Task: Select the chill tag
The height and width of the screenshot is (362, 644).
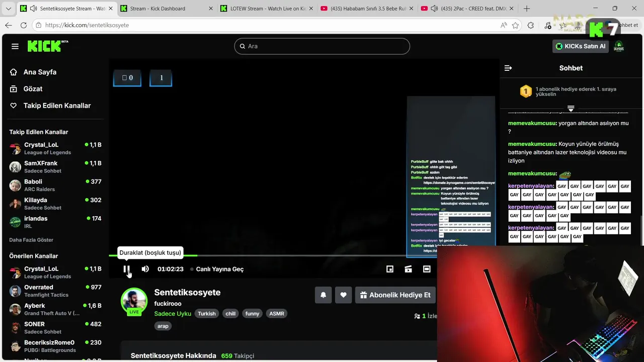Action: pos(230,313)
